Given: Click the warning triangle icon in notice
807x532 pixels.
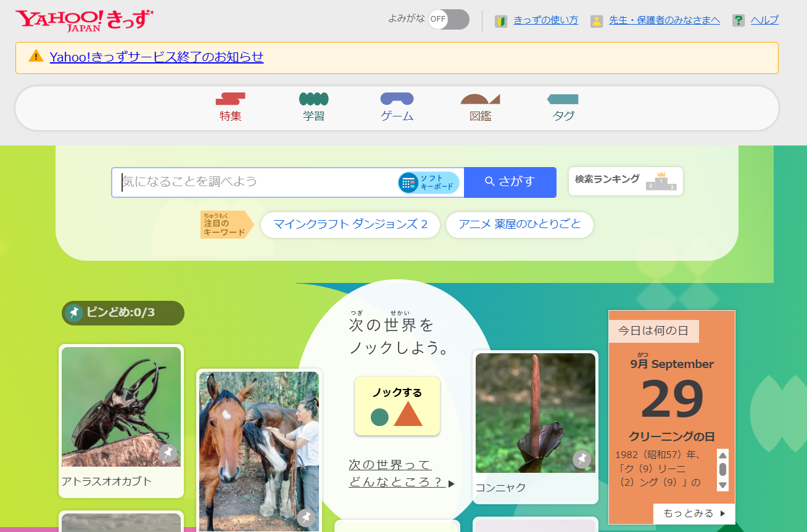Looking at the screenshot, I should pyautogui.click(x=36, y=56).
